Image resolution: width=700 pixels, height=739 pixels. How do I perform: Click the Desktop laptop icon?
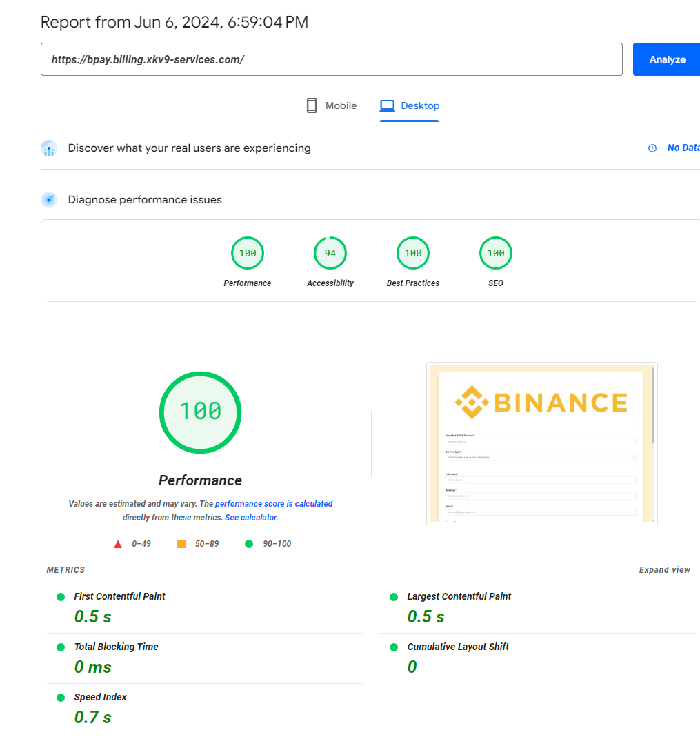[388, 105]
